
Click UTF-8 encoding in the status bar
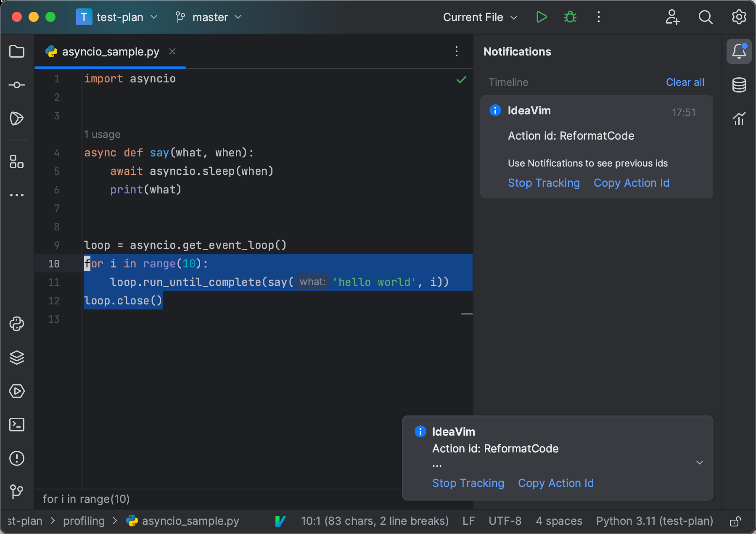click(505, 521)
